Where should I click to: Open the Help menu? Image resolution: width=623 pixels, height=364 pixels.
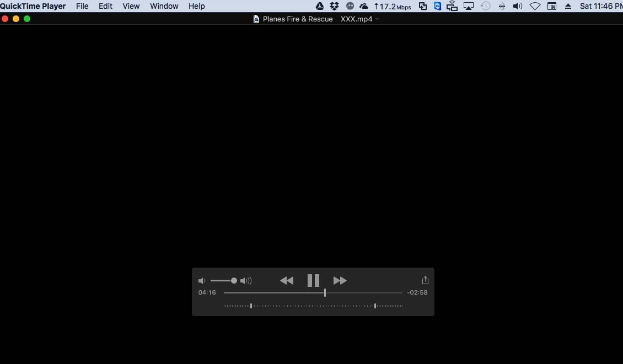click(197, 6)
